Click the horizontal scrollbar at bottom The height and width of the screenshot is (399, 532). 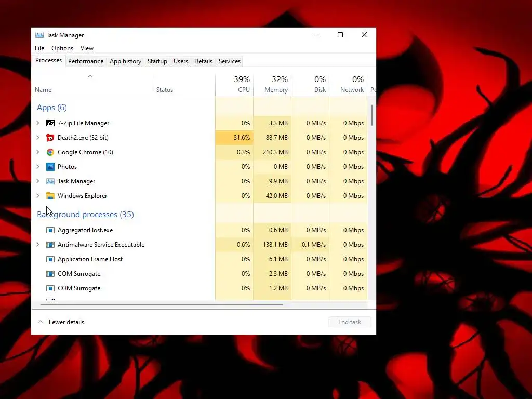(x=162, y=305)
